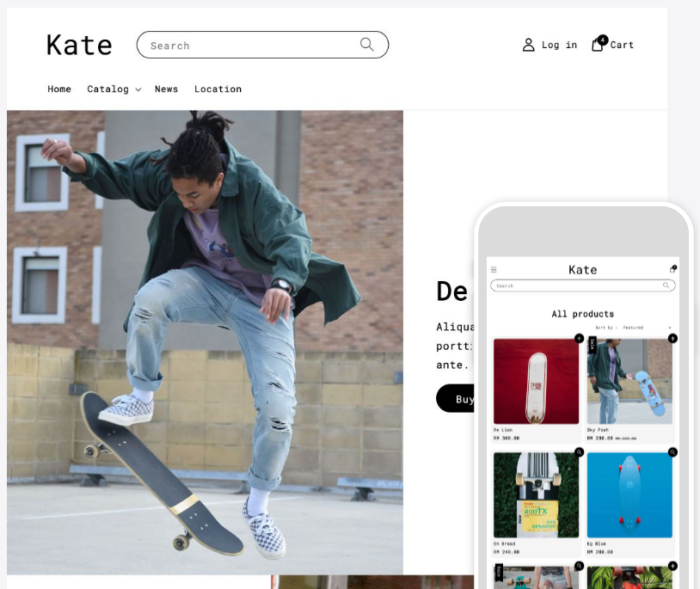
Task: Focus the mobile preview Search field
Action: (x=582, y=285)
